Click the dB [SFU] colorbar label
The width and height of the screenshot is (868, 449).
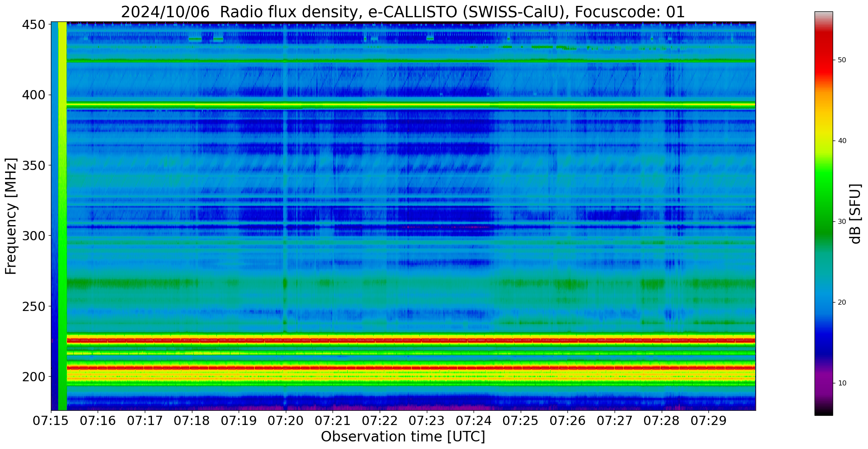coord(855,214)
